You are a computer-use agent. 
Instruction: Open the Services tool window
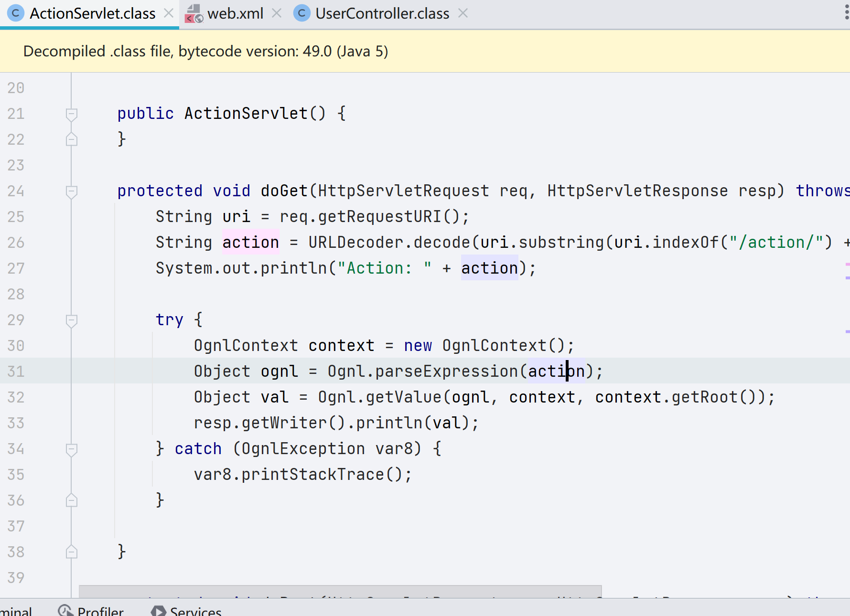coord(186,611)
